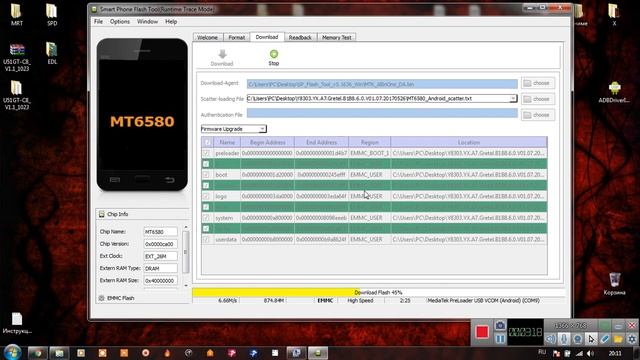Open the X folder on desktop
Screen dimensions: 640x360
coord(613,14)
